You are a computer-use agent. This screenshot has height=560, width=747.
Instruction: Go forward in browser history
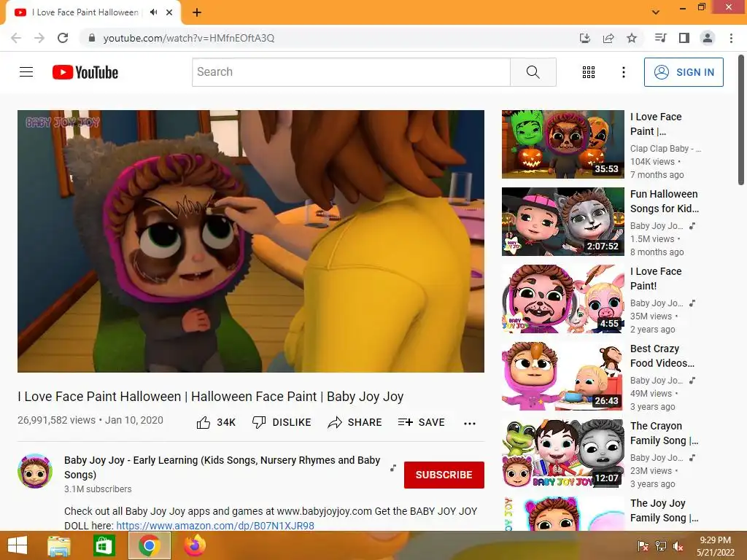point(39,38)
